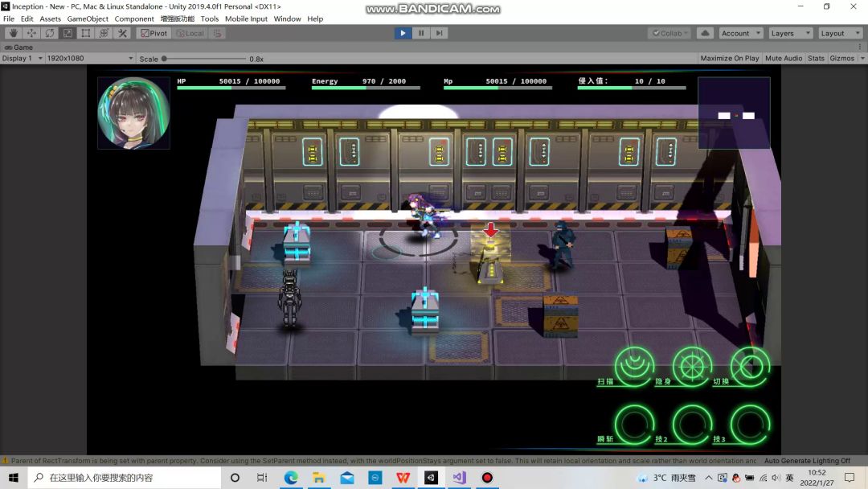Click the Scale slider handle
The image size is (868, 489).
(x=165, y=58)
